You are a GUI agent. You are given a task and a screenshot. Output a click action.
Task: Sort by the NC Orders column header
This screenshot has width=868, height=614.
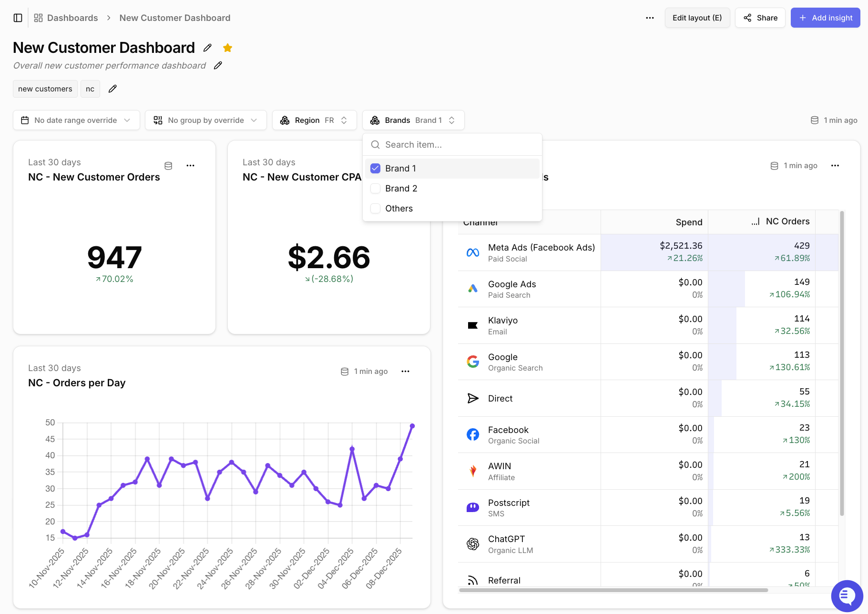pos(761,221)
